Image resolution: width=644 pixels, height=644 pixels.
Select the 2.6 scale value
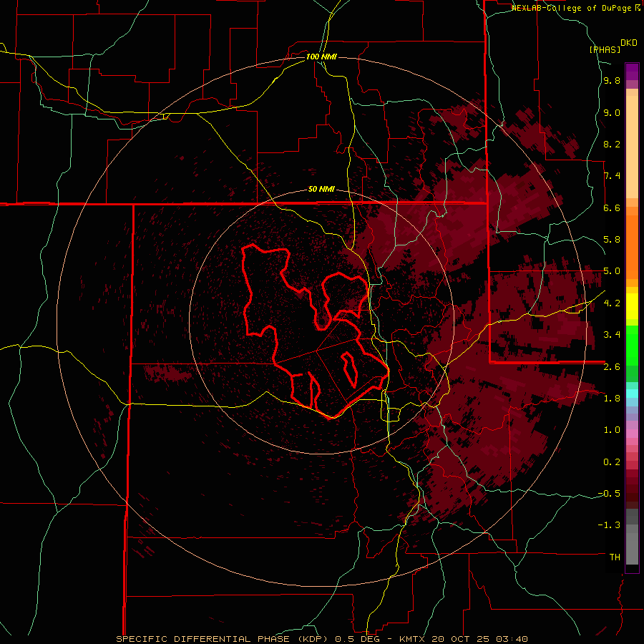click(x=612, y=366)
